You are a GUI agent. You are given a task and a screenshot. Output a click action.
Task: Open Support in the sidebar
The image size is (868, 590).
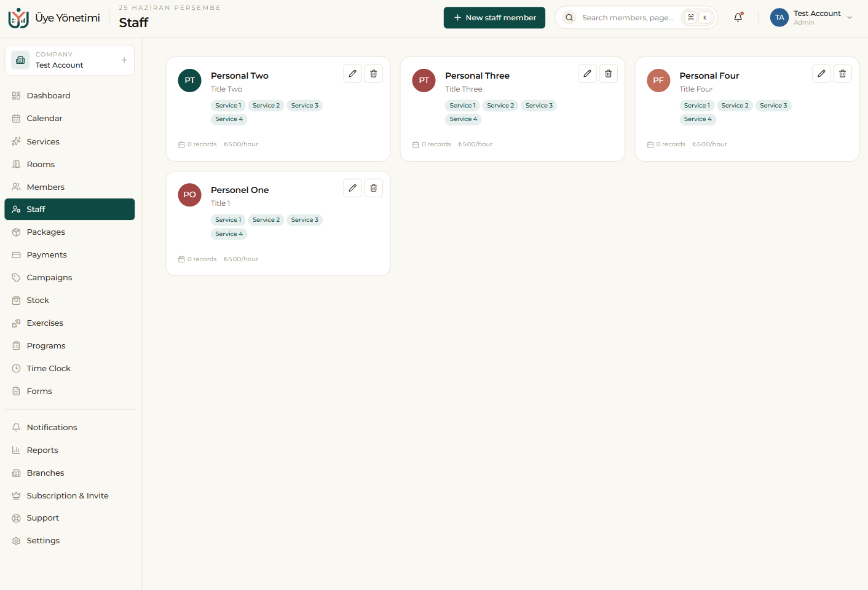click(x=69, y=518)
